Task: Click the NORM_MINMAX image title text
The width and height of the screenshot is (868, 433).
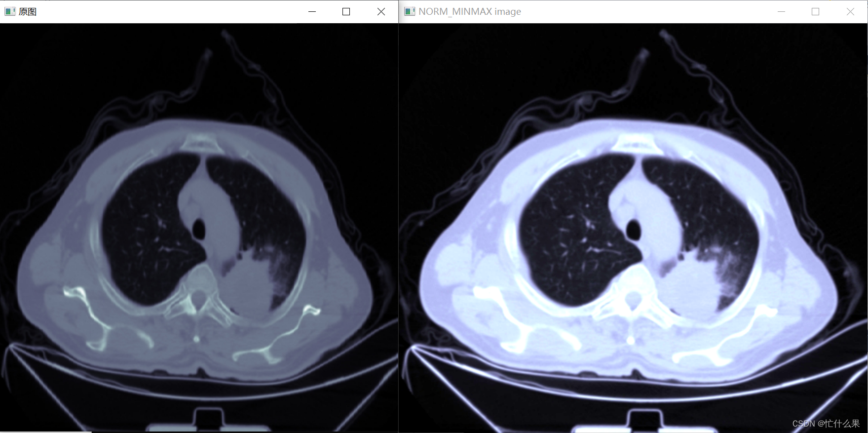Action: (x=470, y=11)
